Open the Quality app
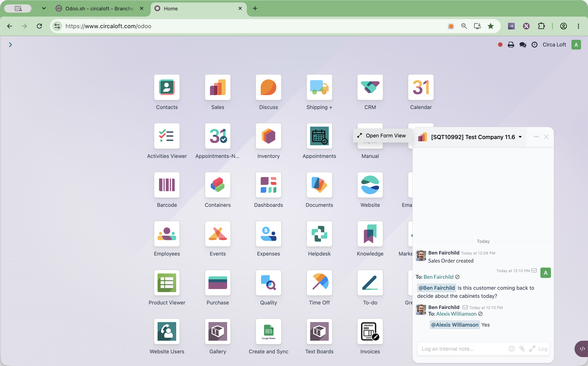The height and width of the screenshot is (366, 588). tap(268, 283)
